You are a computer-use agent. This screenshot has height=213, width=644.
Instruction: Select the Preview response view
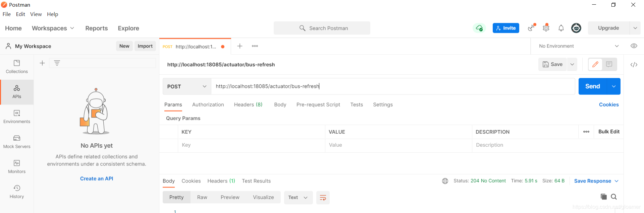pos(230,198)
